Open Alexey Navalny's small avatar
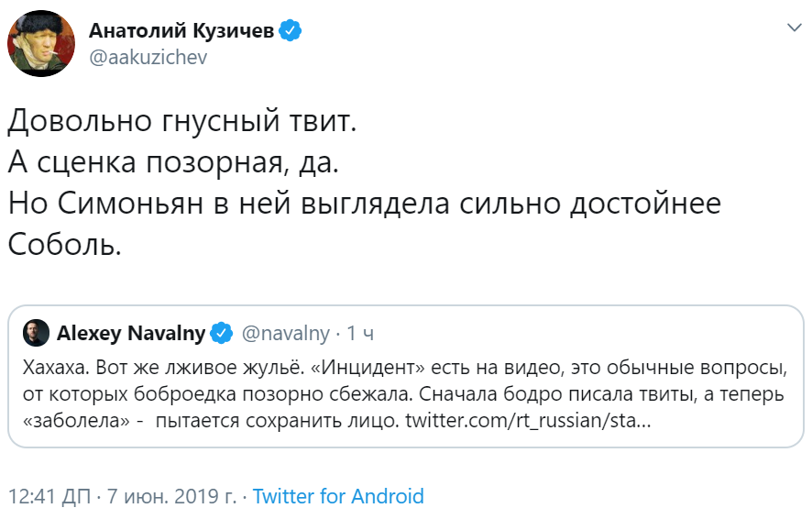Image resolution: width=812 pixels, height=519 pixels. tap(34, 334)
